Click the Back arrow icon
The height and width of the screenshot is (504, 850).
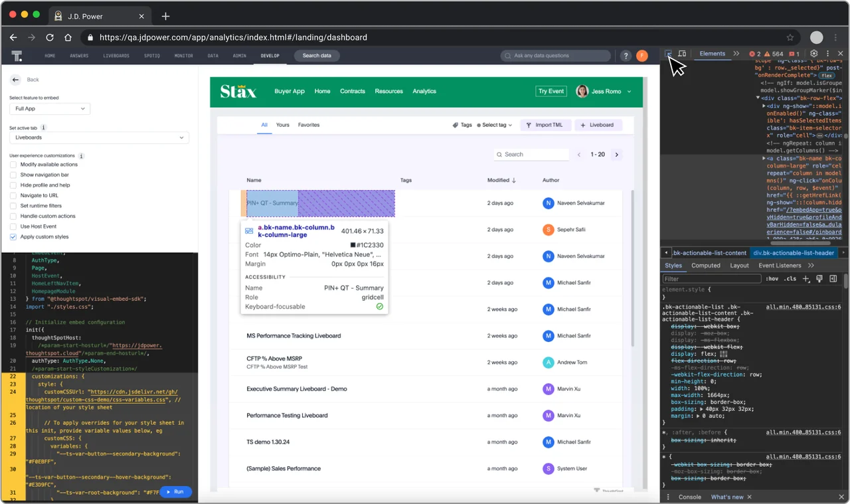tap(15, 80)
